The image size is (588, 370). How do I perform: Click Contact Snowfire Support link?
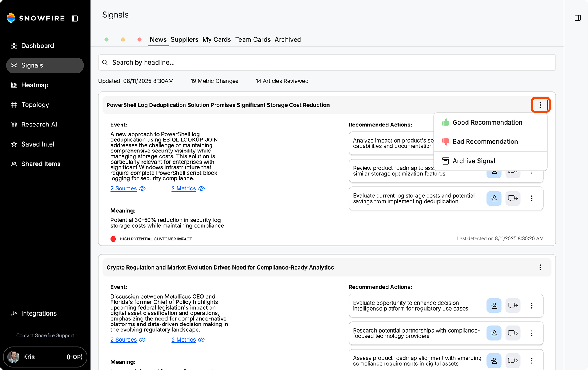pos(45,336)
